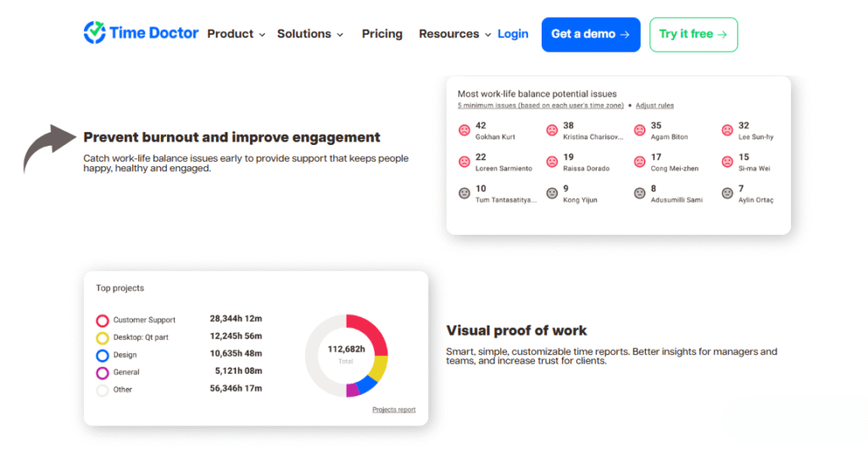Click the Login navigation item

[x=513, y=34]
